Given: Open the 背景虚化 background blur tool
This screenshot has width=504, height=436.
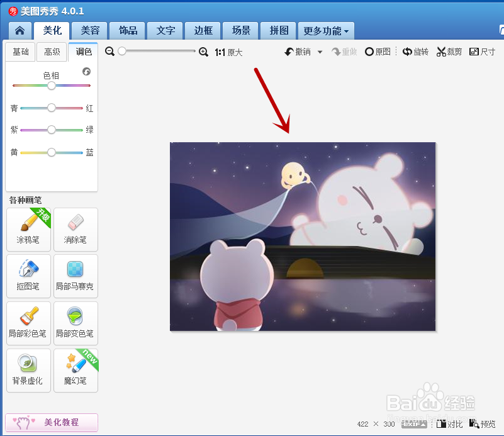Looking at the screenshot, I should (28, 371).
